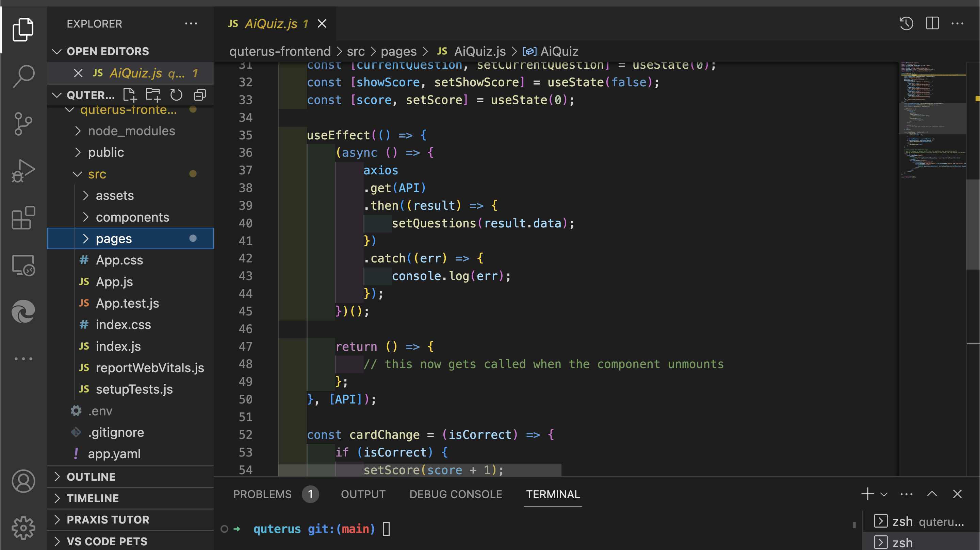Screen dimensions: 980x550
Task: Open App.js file in explorer
Action: point(114,282)
